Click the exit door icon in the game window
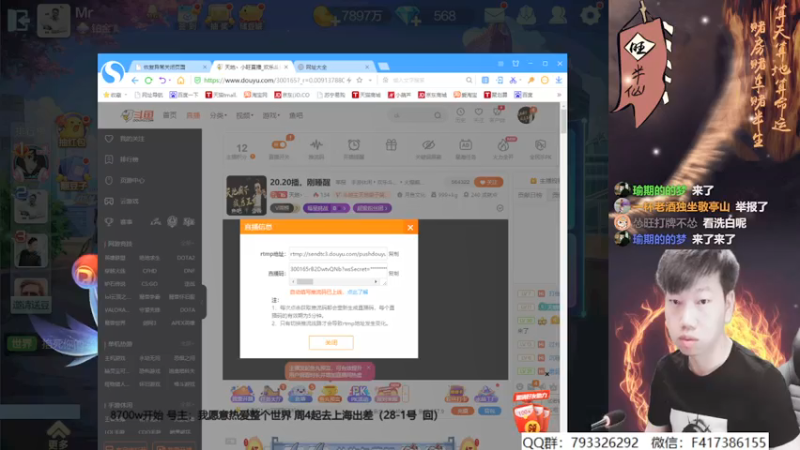 pyautogui.click(x=18, y=20)
